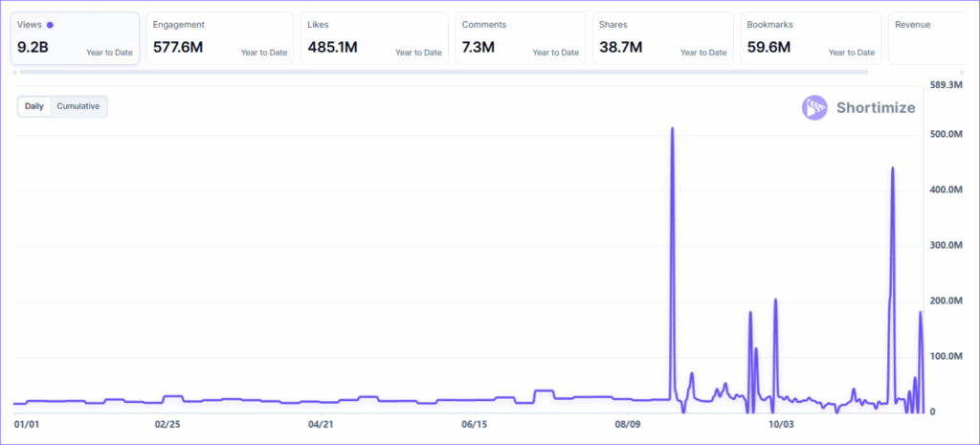Click the 9.2B views total value

pyautogui.click(x=32, y=47)
